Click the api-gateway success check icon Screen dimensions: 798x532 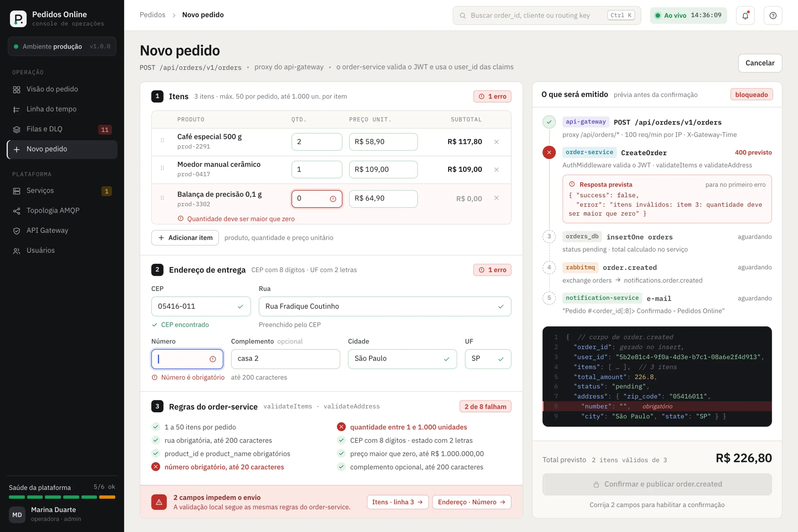click(x=549, y=122)
